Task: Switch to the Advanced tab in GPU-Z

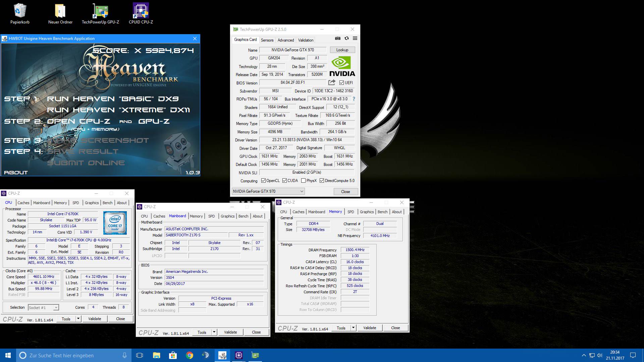Action: click(x=286, y=40)
